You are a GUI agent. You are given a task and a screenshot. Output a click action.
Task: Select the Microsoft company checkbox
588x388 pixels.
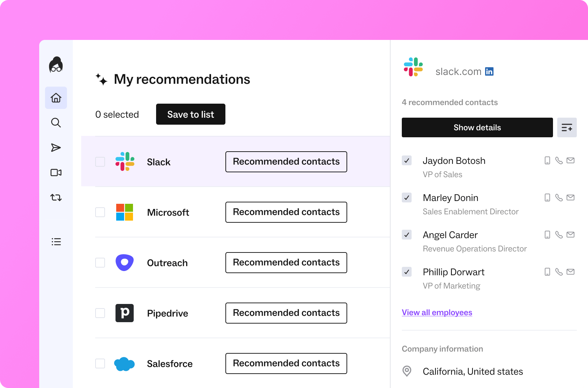[x=100, y=212]
